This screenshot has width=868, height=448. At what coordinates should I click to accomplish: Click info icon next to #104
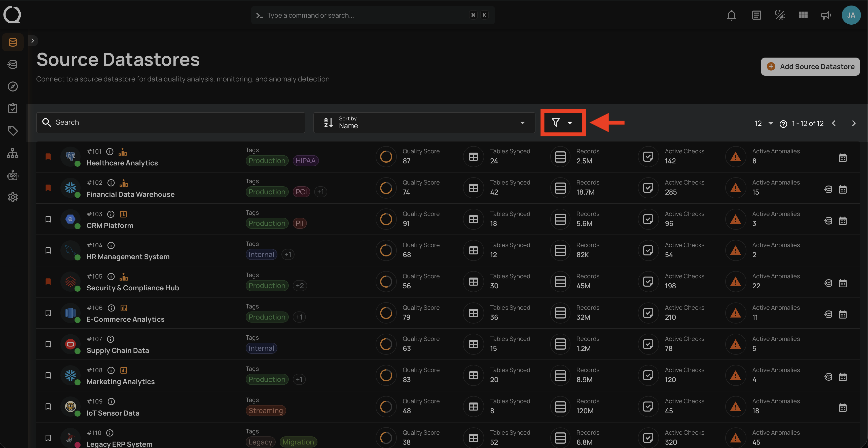(x=111, y=245)
